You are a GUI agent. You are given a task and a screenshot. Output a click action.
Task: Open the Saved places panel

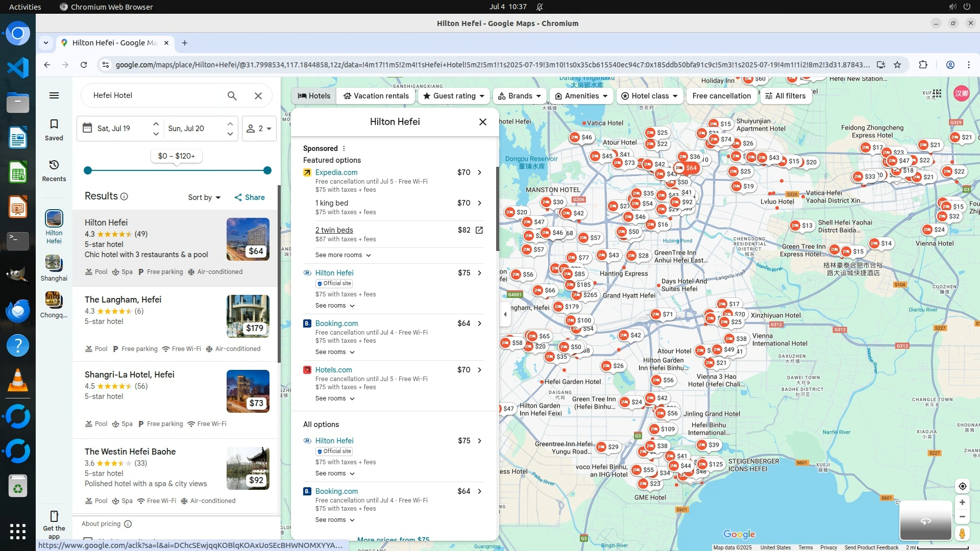point(54,130)
